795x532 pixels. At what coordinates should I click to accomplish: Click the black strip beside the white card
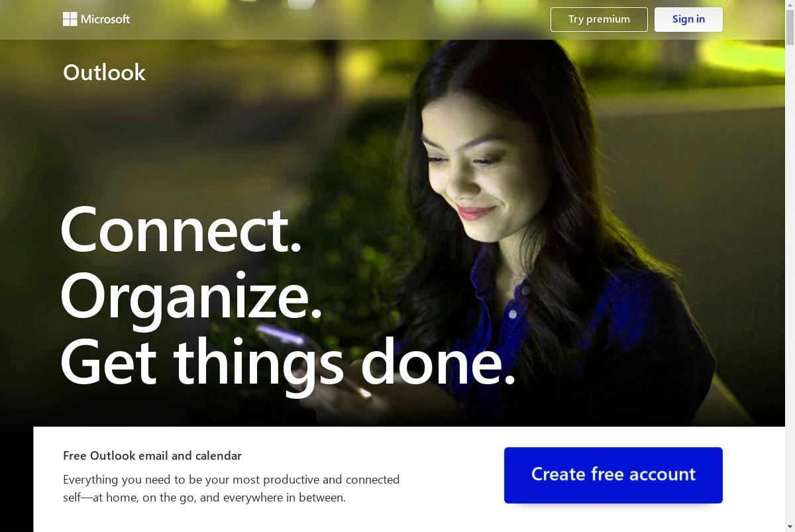pos(17,479)
